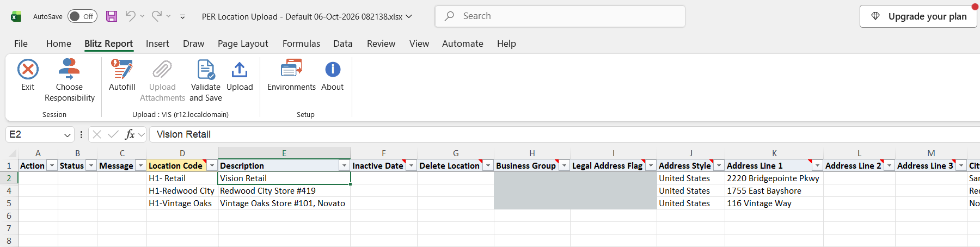Select column E header
Screen dimensions: 980x247
[x=284, y=153]
